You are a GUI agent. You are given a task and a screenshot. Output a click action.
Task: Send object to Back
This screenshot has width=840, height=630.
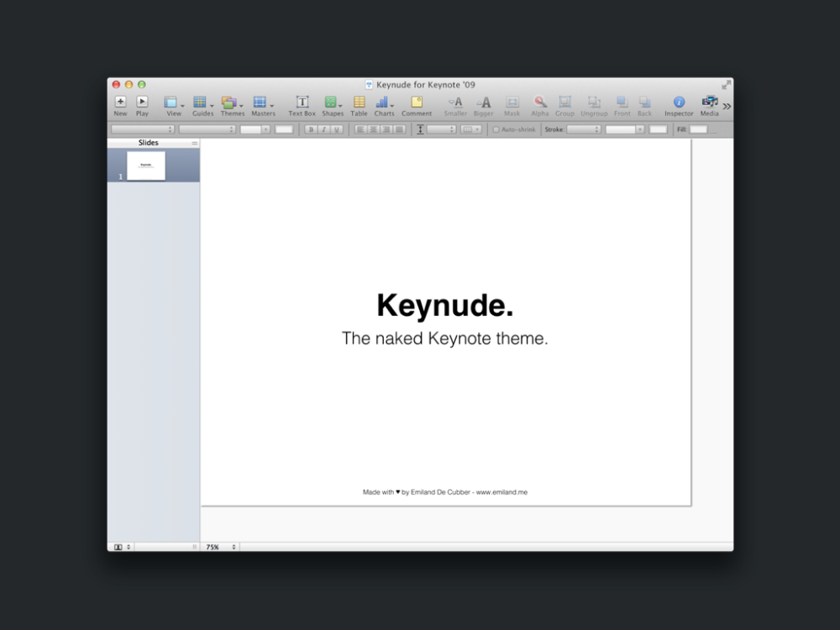[644, 106]
